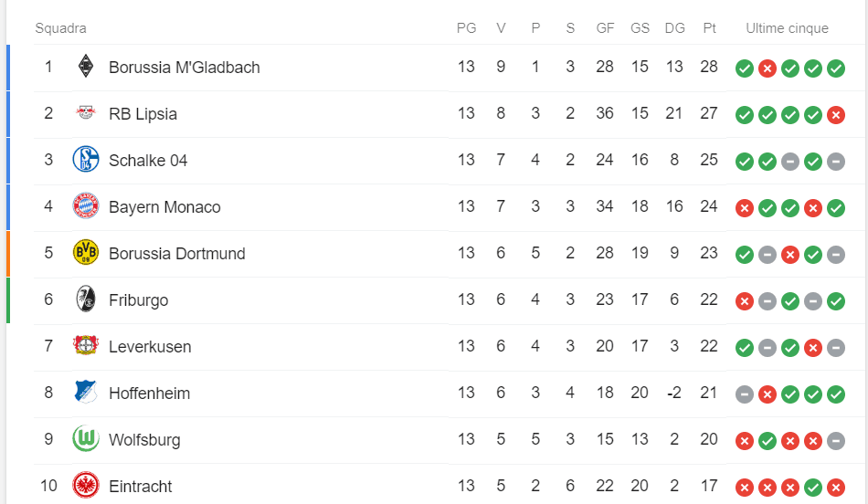Viewport: 868px width, 504px height.
Task: Click the Wolfsburg green W logo
Action: pyautogui.click(x=86, y=438)
